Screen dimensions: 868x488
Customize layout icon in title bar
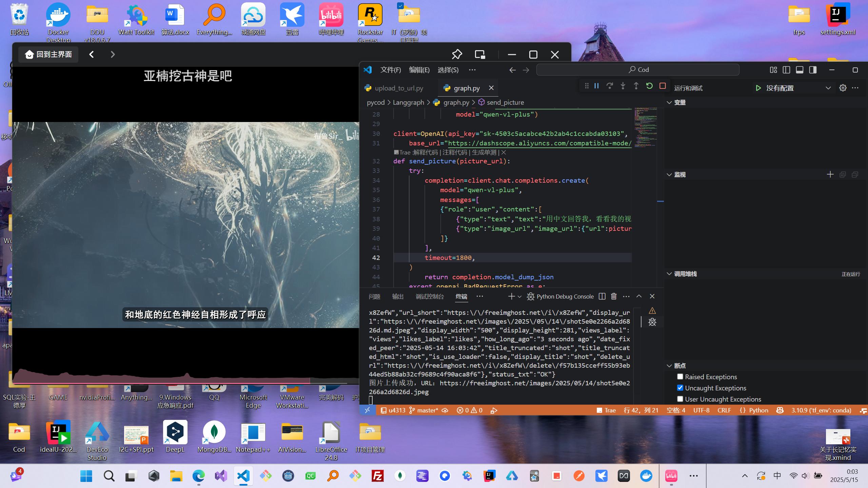[773, 70]
